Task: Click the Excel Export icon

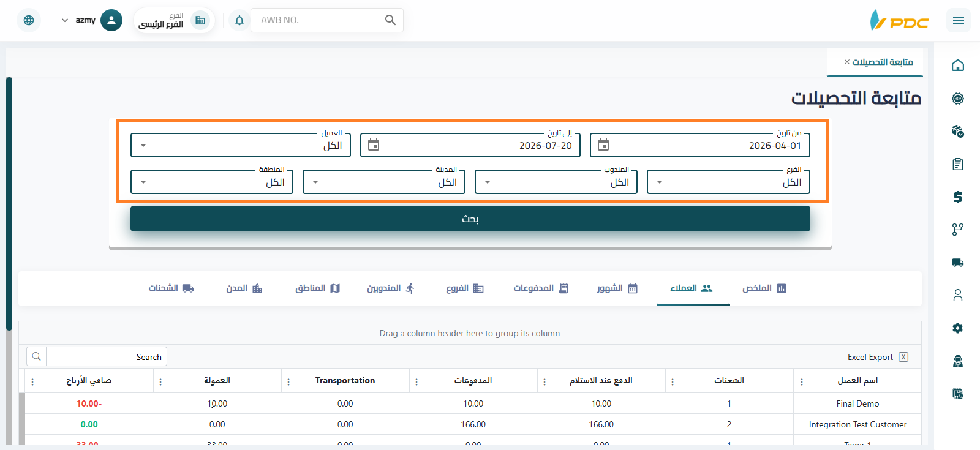Action: 903,357
